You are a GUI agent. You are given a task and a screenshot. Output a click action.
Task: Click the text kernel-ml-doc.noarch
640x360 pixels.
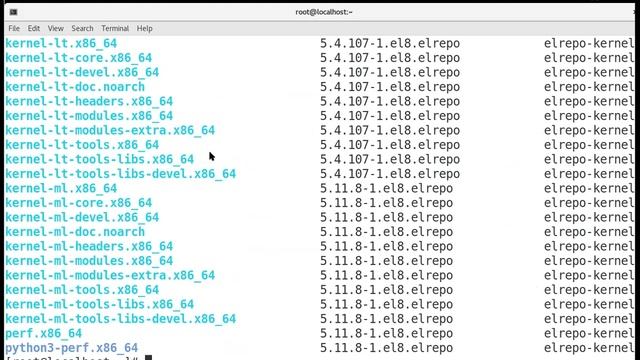click(x=75, y=232)
